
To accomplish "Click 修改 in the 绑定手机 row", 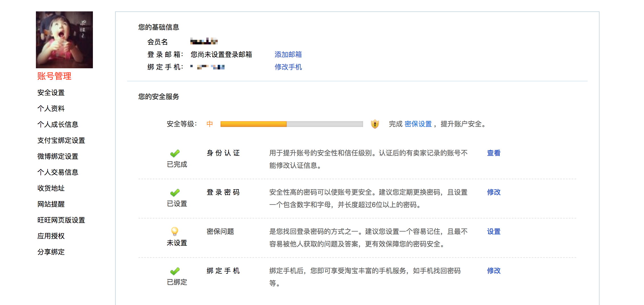I will (x=494, y=271).
